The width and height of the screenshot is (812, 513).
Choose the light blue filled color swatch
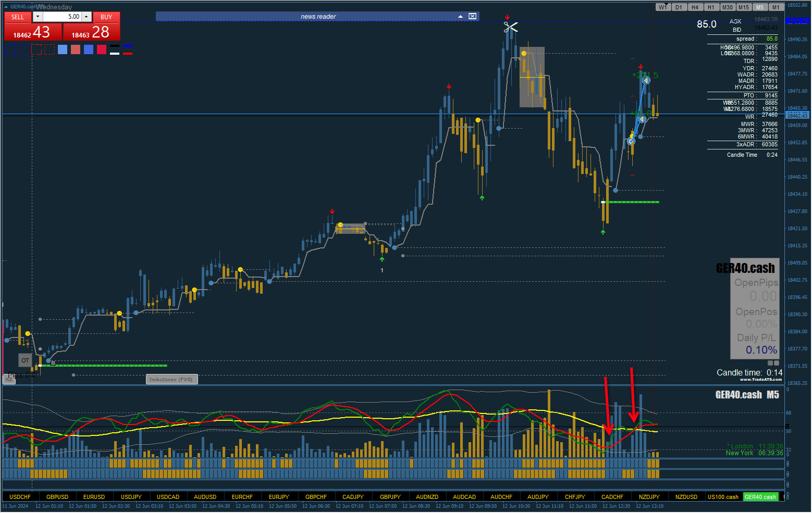coord(63,49)
